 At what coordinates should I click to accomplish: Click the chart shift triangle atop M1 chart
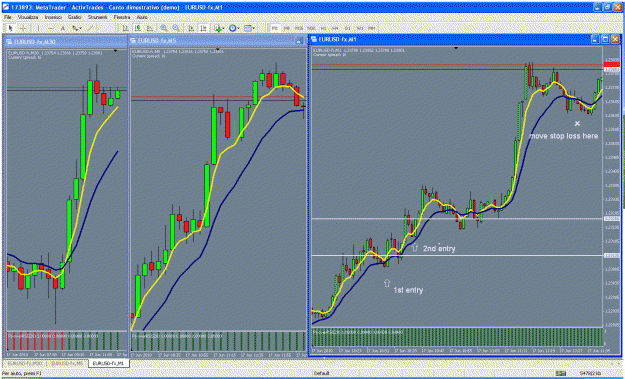coord(456,48)
